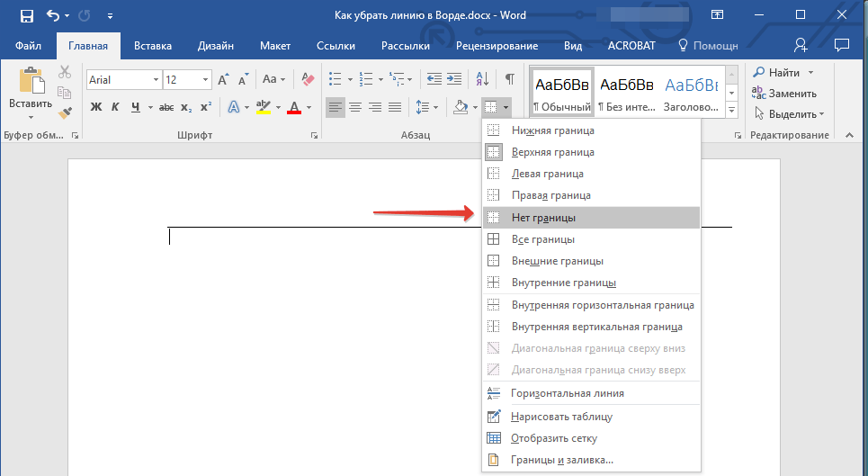Select the 'Без инте...' style thumbnail
This screenshot has width=868, height=476.
tap(627, 94)
